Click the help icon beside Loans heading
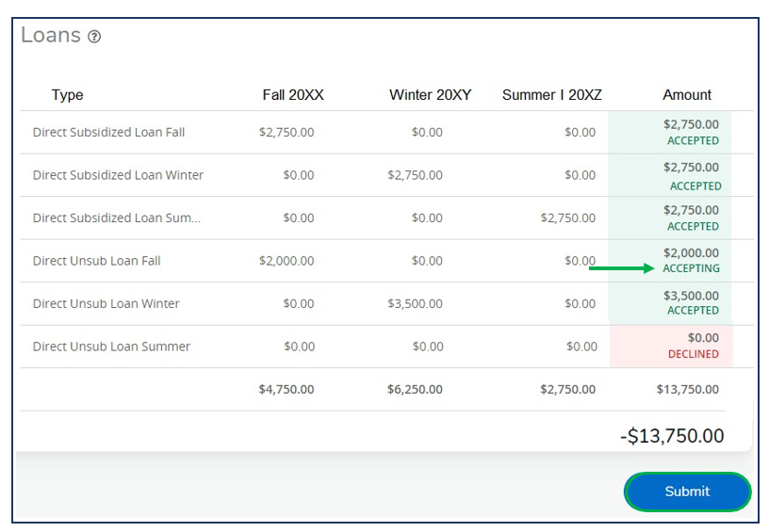 [x=94, y=38]
